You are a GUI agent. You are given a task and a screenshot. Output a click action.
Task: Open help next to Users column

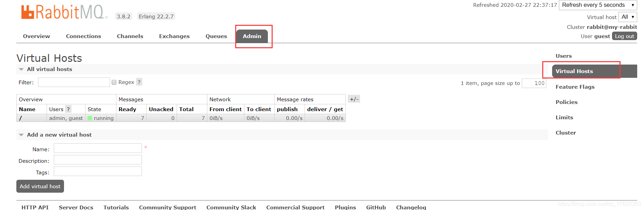68,109
